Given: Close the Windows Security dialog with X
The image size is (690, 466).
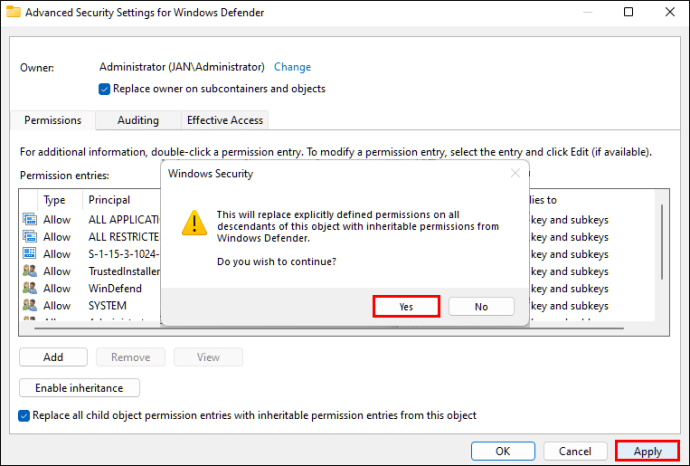Looking at the screenshot, I should click(516, 173).
